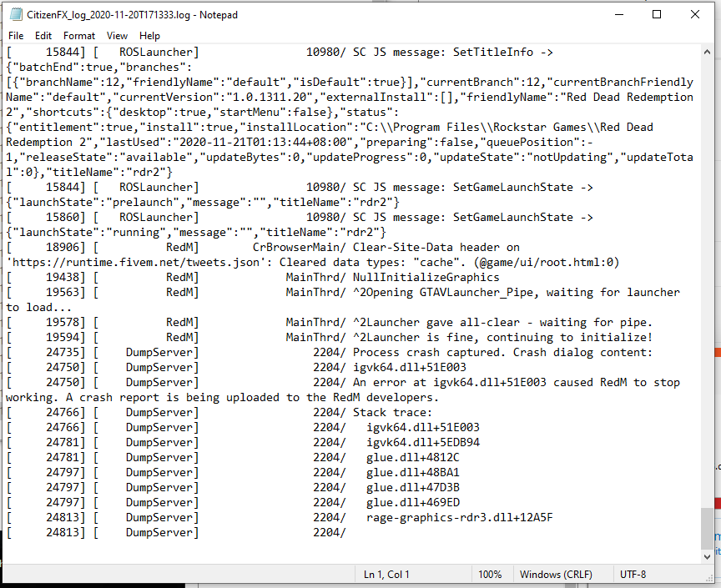Open the Edit menu

tap(43, 35)
